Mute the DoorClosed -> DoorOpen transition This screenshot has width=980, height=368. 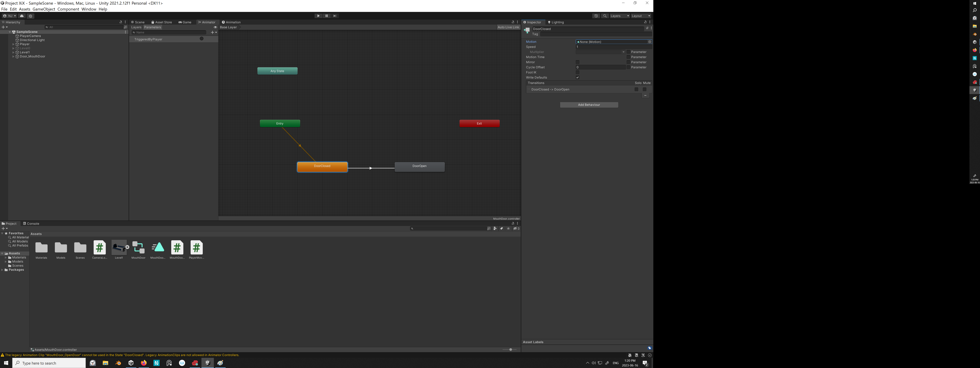point(644,89)
